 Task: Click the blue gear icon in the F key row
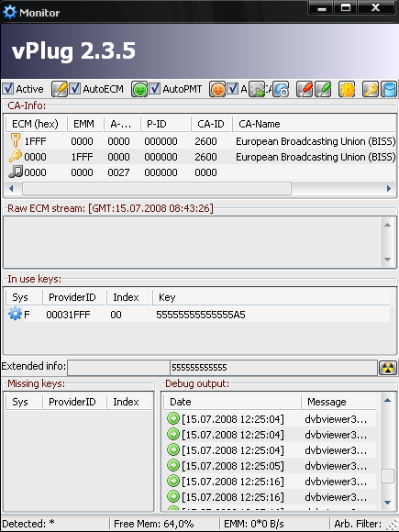pyautogui.click(x=15, y=314)
